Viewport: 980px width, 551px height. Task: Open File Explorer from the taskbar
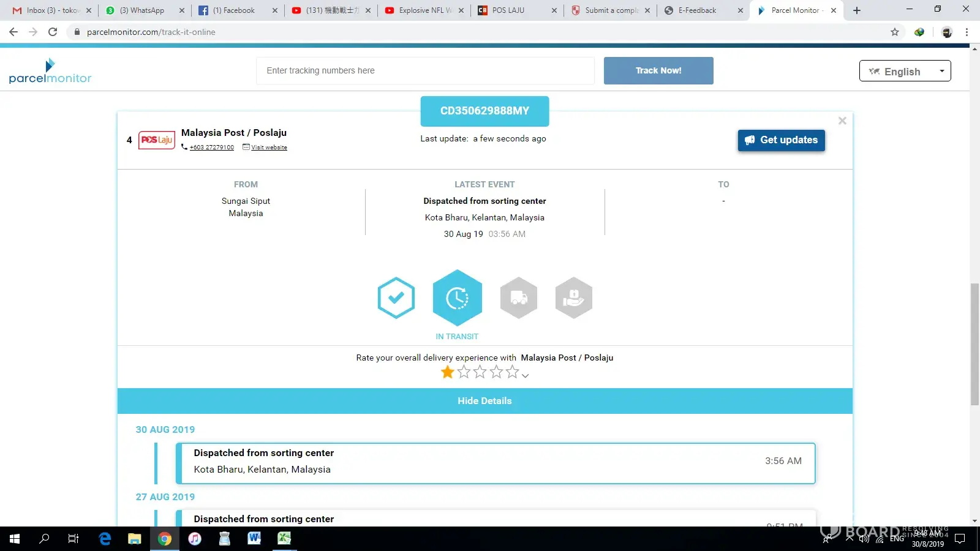[x=135, y=539]
